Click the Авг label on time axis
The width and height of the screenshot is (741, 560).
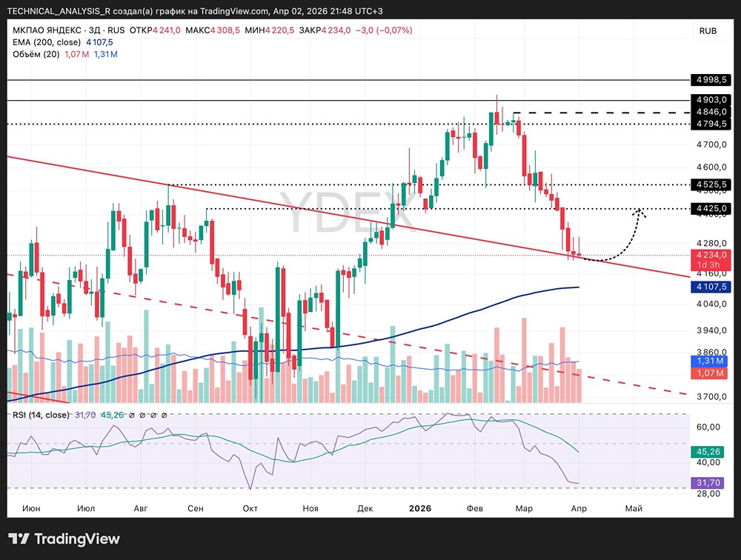[x=141, y=508]
